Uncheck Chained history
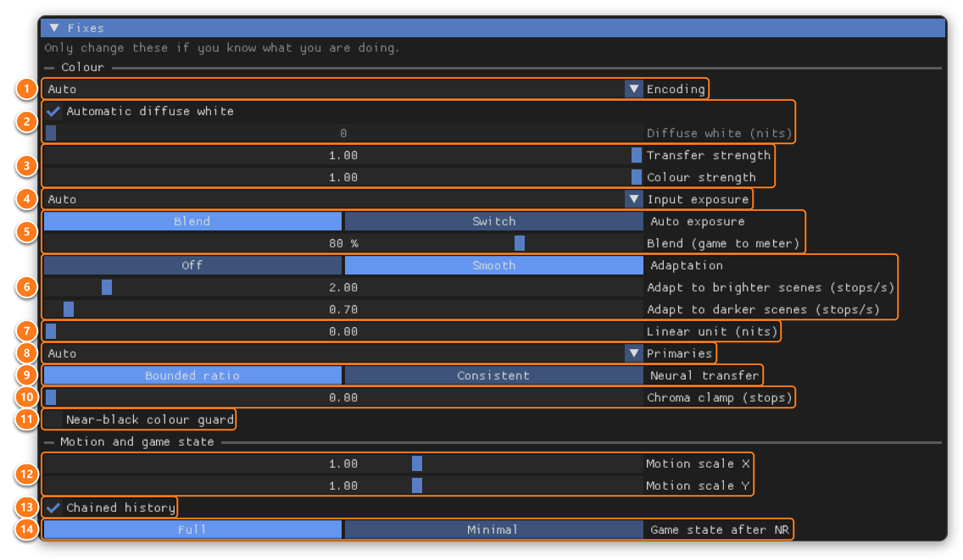Viewport: 963px width, 560px height. click(53, 507)
